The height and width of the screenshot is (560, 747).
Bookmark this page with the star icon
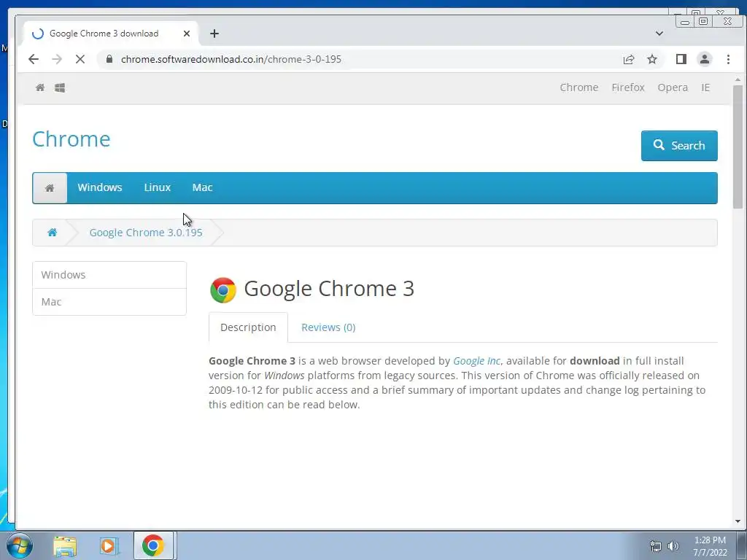click(651, 59)
